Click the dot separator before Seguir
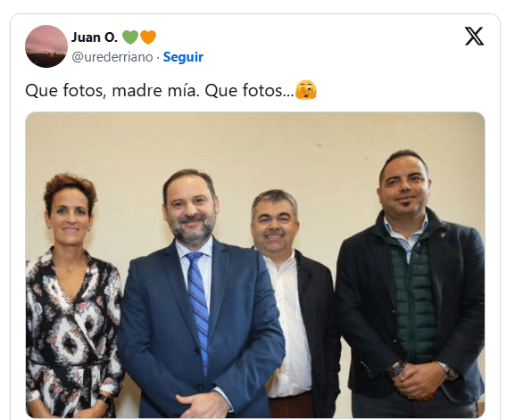The image size is (523, 420). point(158,57)
